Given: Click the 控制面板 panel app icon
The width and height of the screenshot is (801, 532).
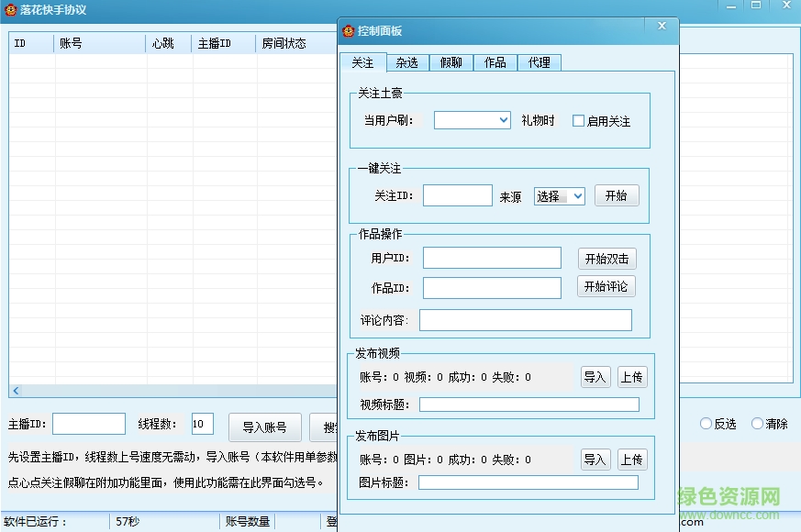Looking at the screenshot, I should (350, 28).
